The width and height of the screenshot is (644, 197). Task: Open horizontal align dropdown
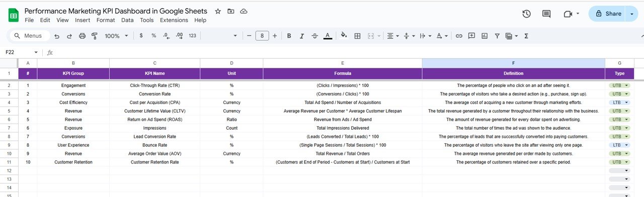pos(392,36)
